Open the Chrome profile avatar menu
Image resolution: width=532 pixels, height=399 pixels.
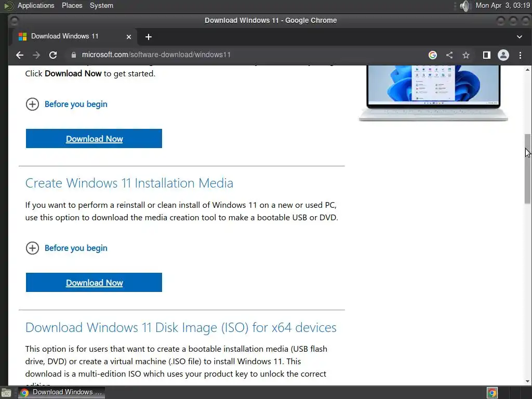(x=503, y=55)
